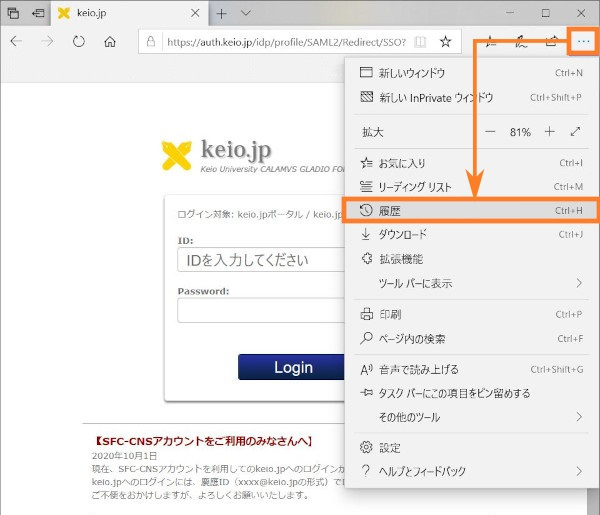The image size is (600, 515).
Task: Expand the tab list chevron
Action: [246, 14]
